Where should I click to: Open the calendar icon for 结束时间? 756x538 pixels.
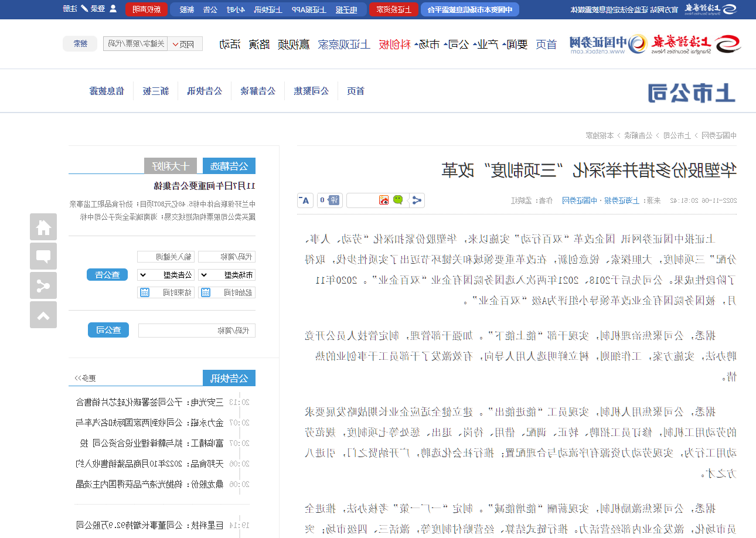coord(144,292)
